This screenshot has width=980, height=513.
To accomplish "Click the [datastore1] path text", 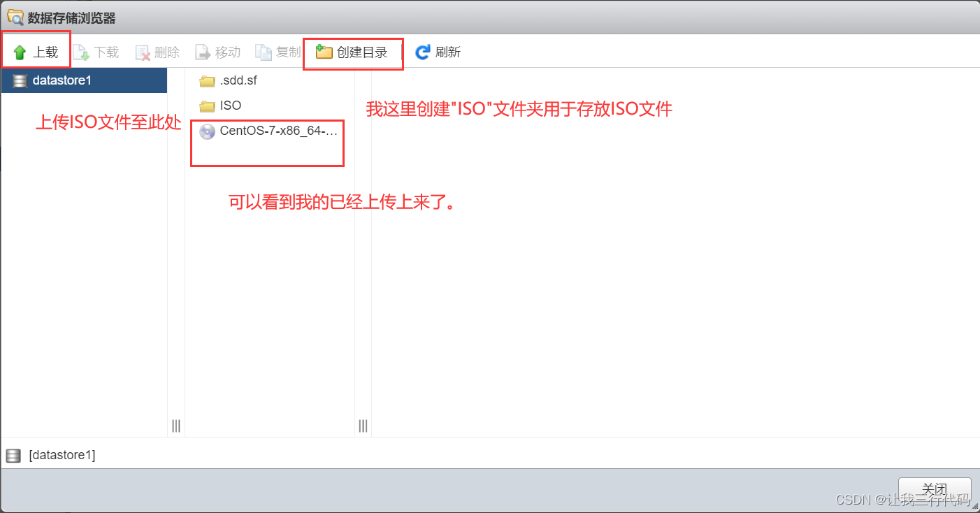I will point(62,456).
